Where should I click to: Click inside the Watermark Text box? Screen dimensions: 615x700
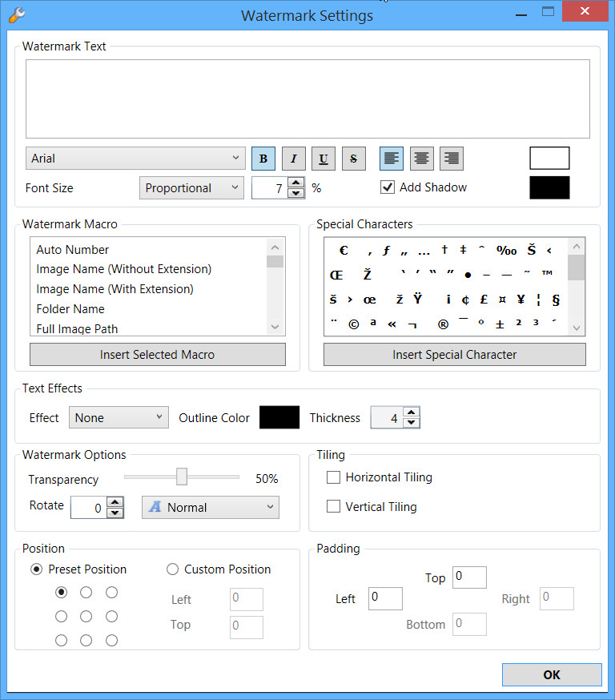(x=307, y=99)
